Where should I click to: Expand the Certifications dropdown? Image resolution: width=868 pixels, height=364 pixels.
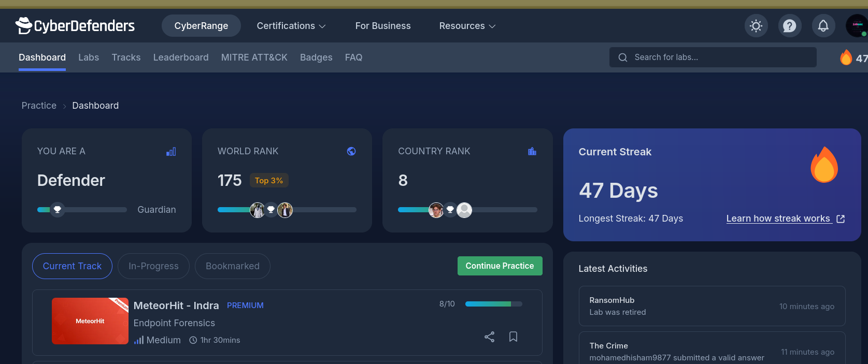291,26
